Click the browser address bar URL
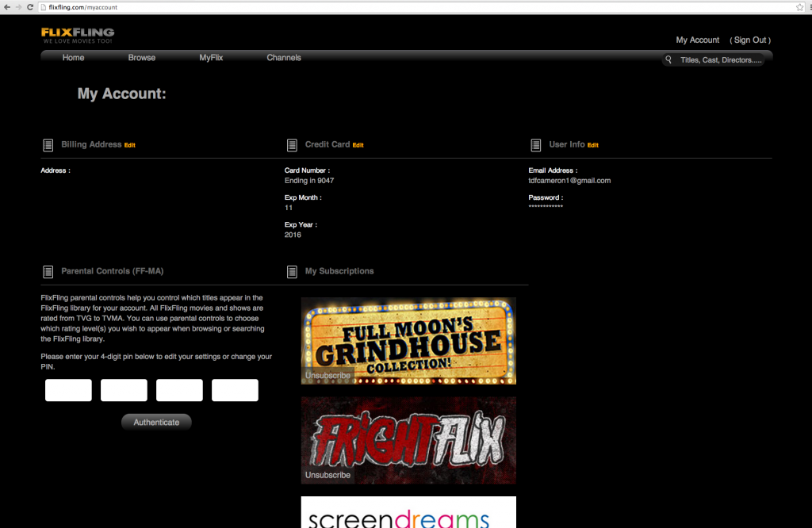This screenshot has height=528, width=812. (82, 7)
